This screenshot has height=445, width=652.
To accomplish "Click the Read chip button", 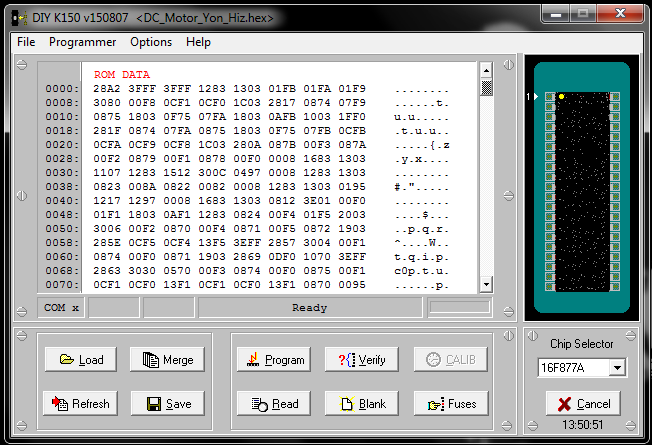I will [274, 403].
